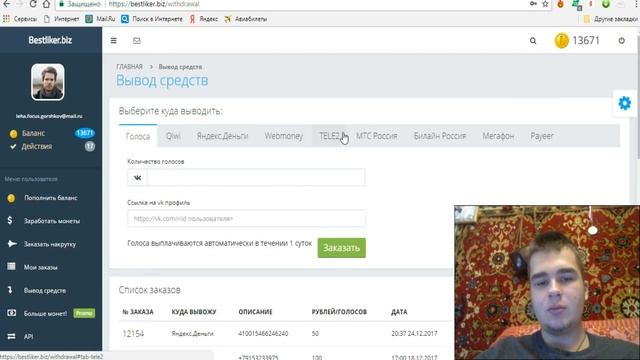Click the Количество голосов input field
The height and width of the screenshot is (360, 640).
click(256, 178)
